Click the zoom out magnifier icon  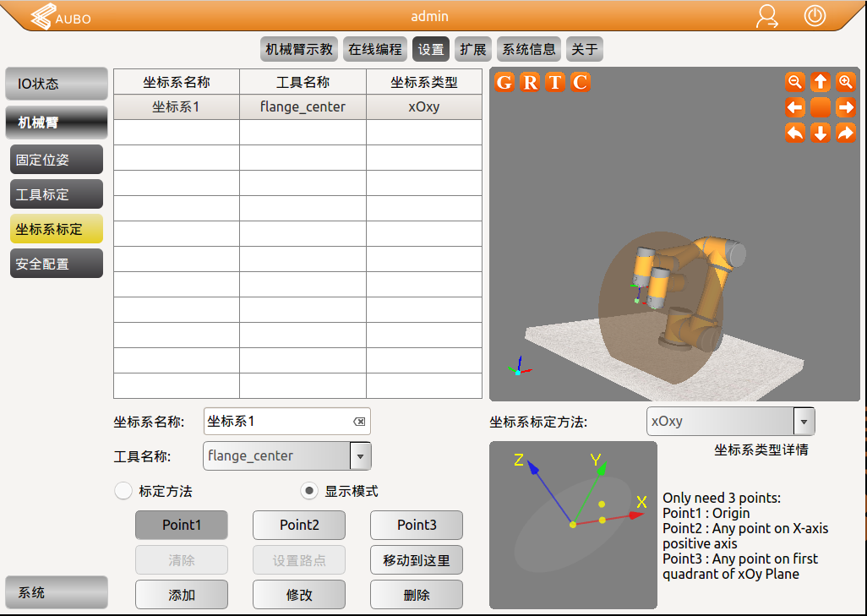794,82
